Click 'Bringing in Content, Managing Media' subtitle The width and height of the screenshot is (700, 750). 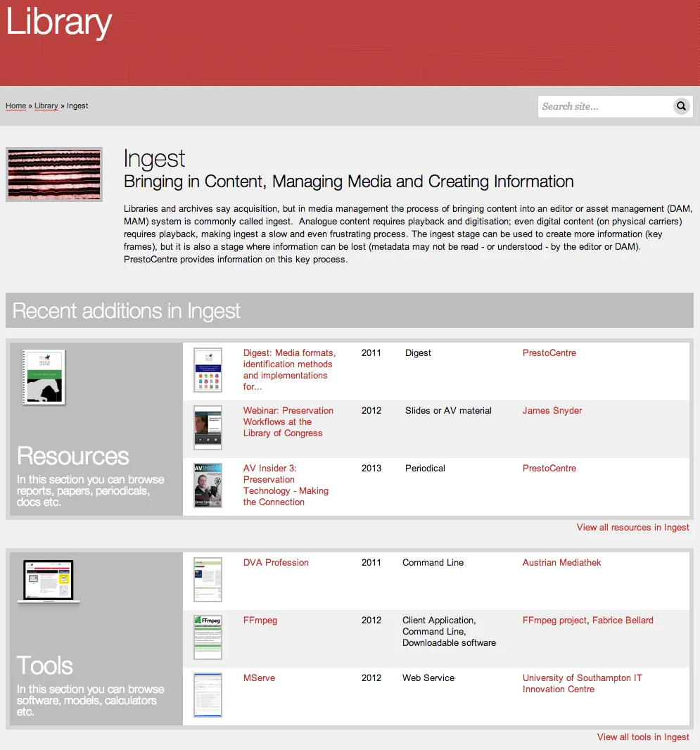(x=348, y=182)
